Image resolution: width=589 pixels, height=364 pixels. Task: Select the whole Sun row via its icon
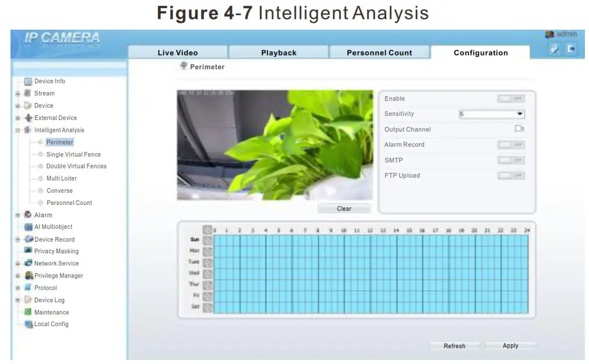207,240
